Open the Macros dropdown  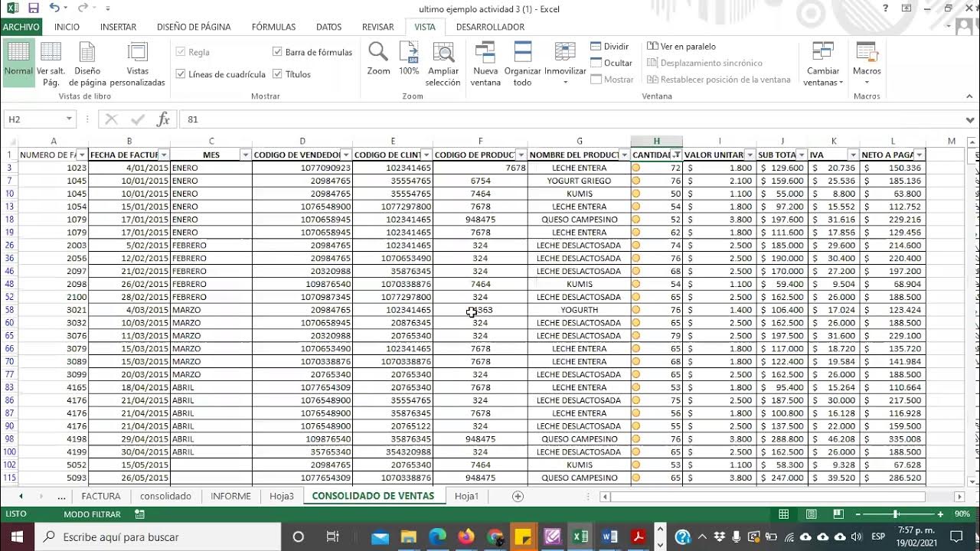tap(867, 64)
